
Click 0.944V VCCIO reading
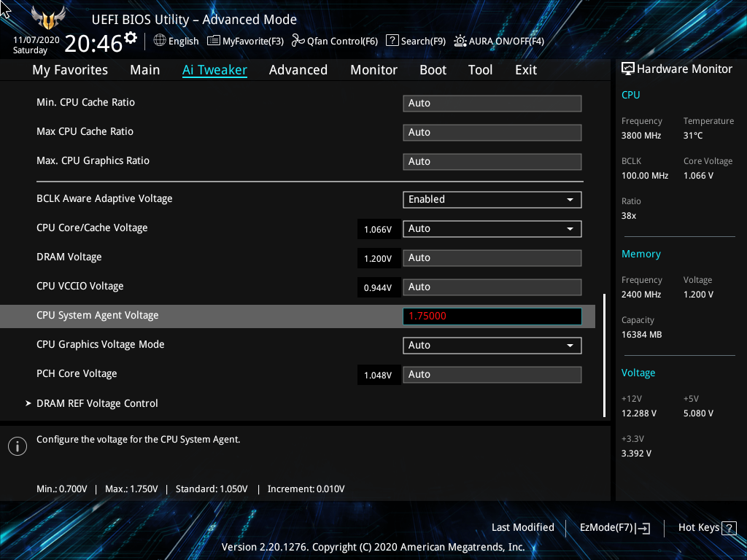378,287
